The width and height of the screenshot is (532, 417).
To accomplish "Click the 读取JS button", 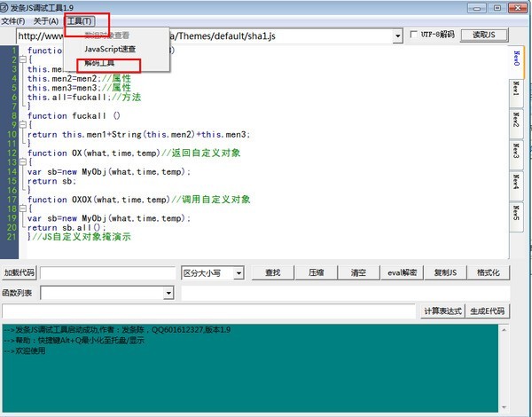I will (484, 35).
